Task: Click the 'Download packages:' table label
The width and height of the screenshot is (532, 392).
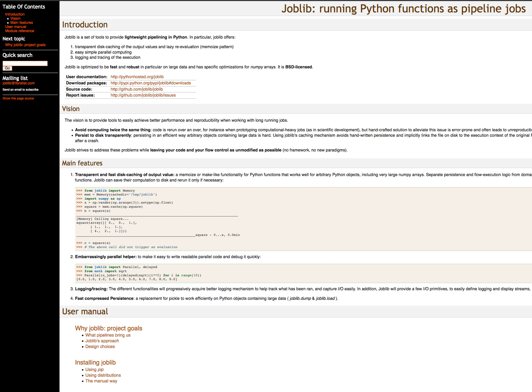Action: (86, 83)
